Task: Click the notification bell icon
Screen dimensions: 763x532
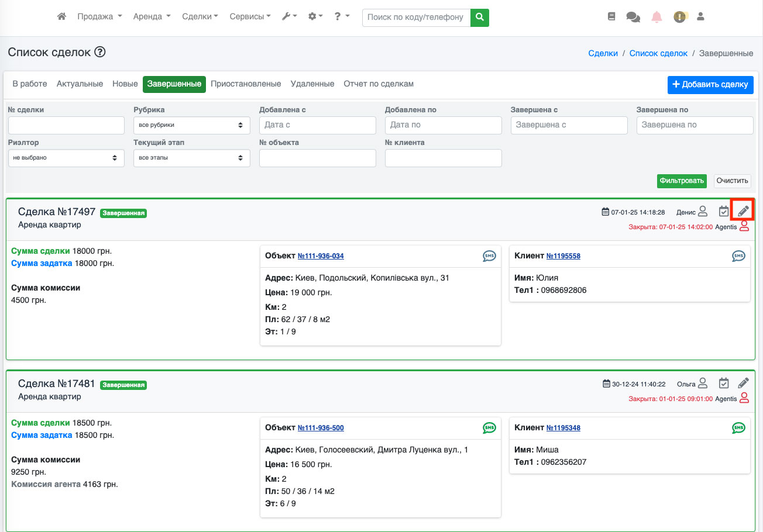Action: [657, 18]
